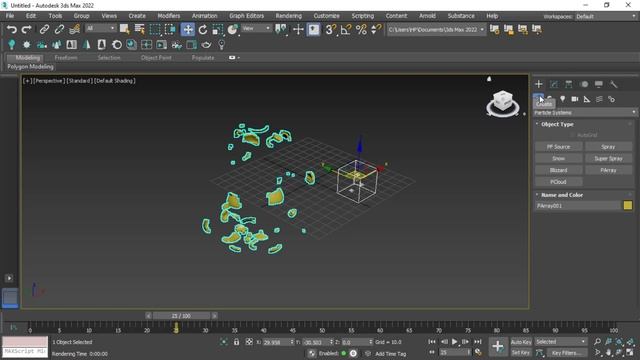Open ribbon options dropdown after Populate
Image resolution: width=640 pixels, height=360 pixels.
(x=234, y=58)
